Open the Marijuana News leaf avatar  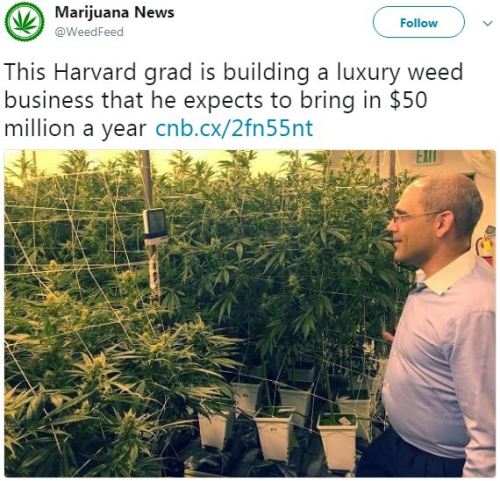tap(24, 21)
